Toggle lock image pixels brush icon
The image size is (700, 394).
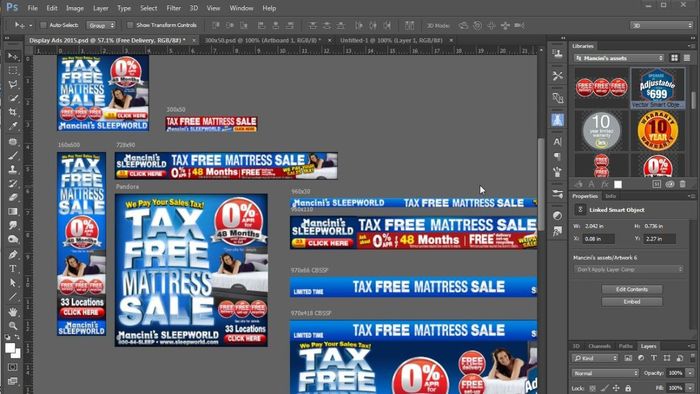pyautogui.click(x=604, y=388)
